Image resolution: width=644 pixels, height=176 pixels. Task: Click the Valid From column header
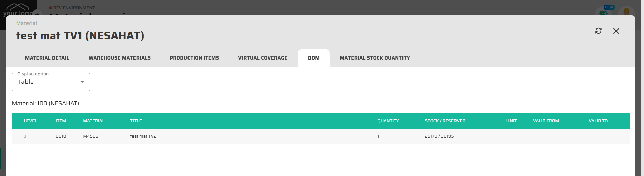coord(546,121)
